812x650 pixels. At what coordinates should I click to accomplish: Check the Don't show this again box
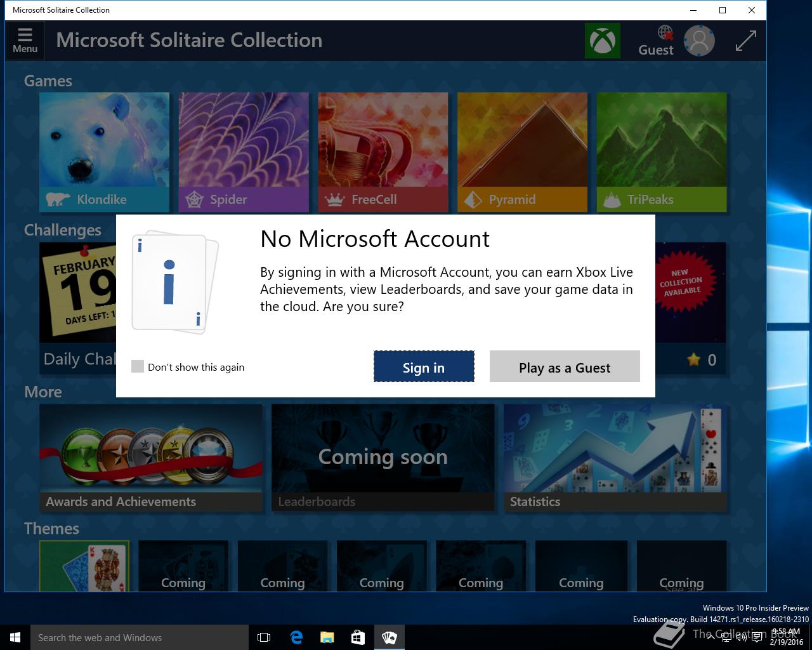(138, 366)
